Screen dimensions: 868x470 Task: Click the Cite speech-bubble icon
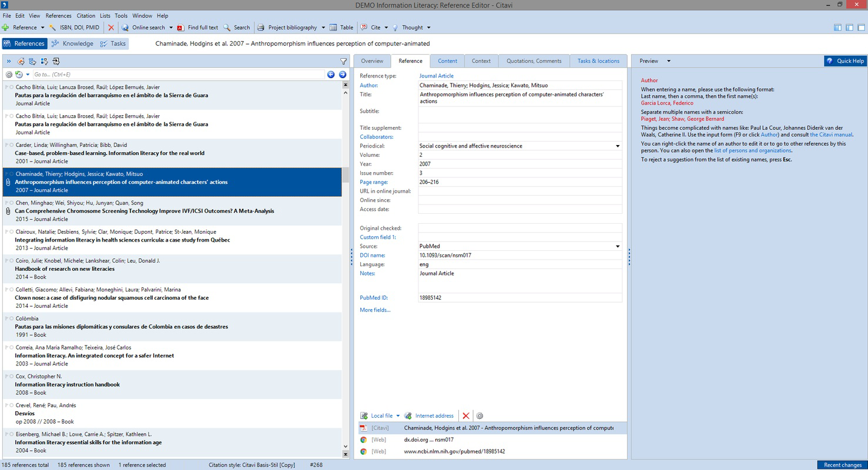click(364, 28)
